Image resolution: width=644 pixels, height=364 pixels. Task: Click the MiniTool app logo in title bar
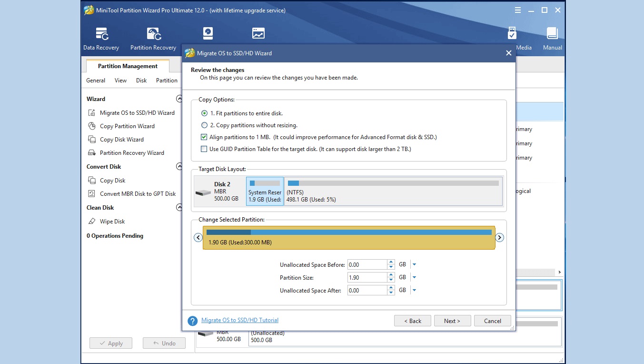[x=89, y=10]
